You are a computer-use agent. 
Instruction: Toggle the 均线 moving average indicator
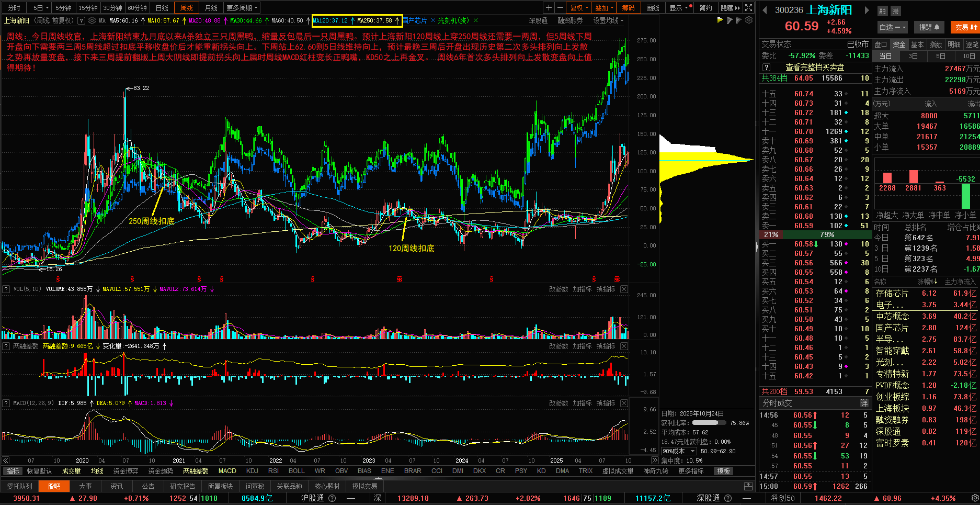click(x=97, y=471)
